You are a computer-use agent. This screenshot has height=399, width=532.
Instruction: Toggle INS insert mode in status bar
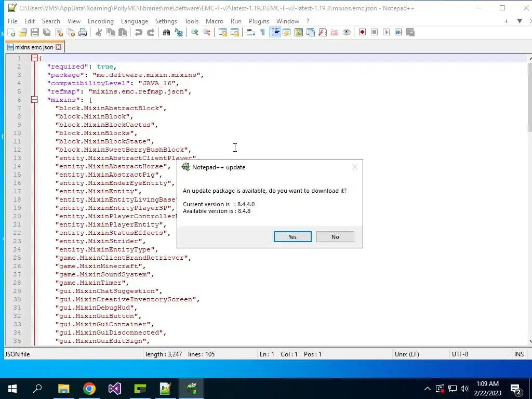519,354
